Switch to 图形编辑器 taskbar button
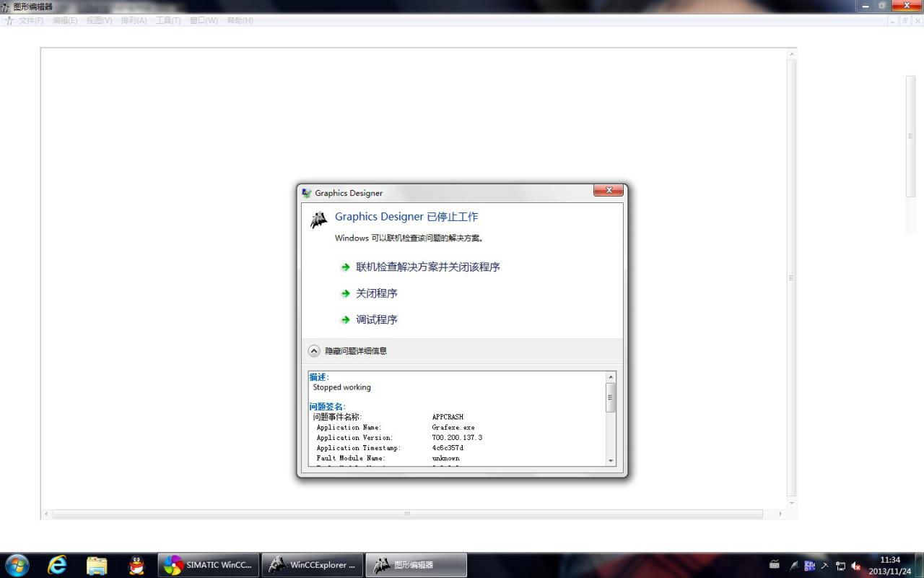 [x=417, y=565]
